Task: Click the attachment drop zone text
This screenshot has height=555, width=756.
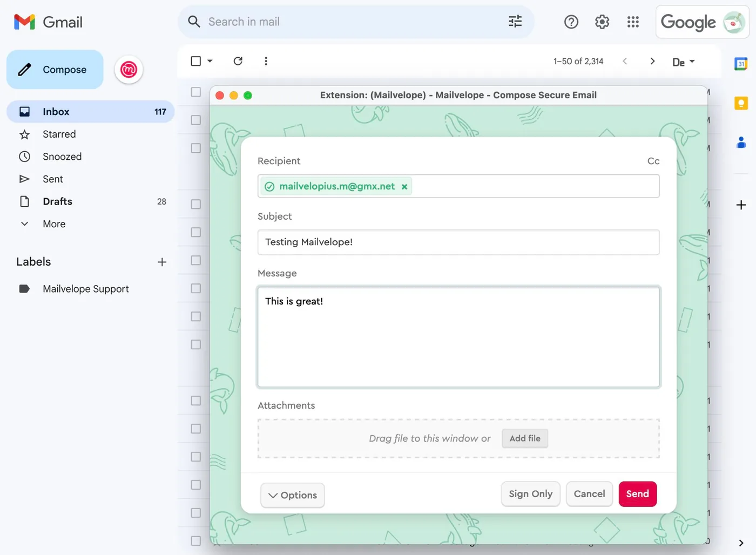Action: point(430,438)
